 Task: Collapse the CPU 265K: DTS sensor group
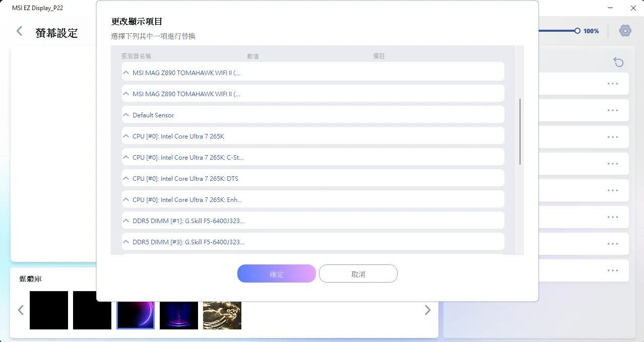tap(126, 178)
